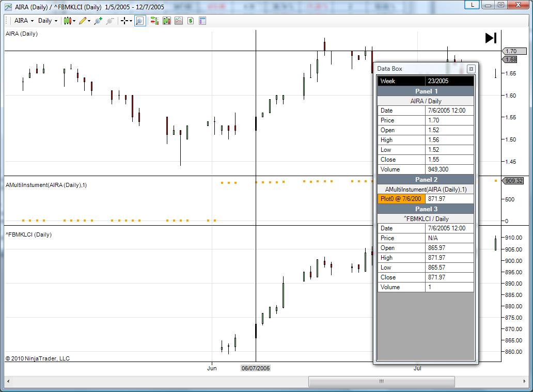Select the crosshair cursor tool
The width and height of the screenshot is (533, 392).
point(124,21)
